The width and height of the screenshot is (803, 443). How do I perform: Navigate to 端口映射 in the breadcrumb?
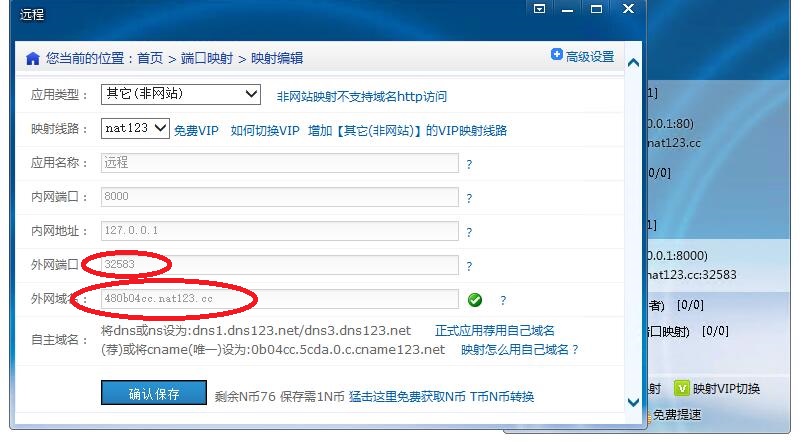[207, 59]
